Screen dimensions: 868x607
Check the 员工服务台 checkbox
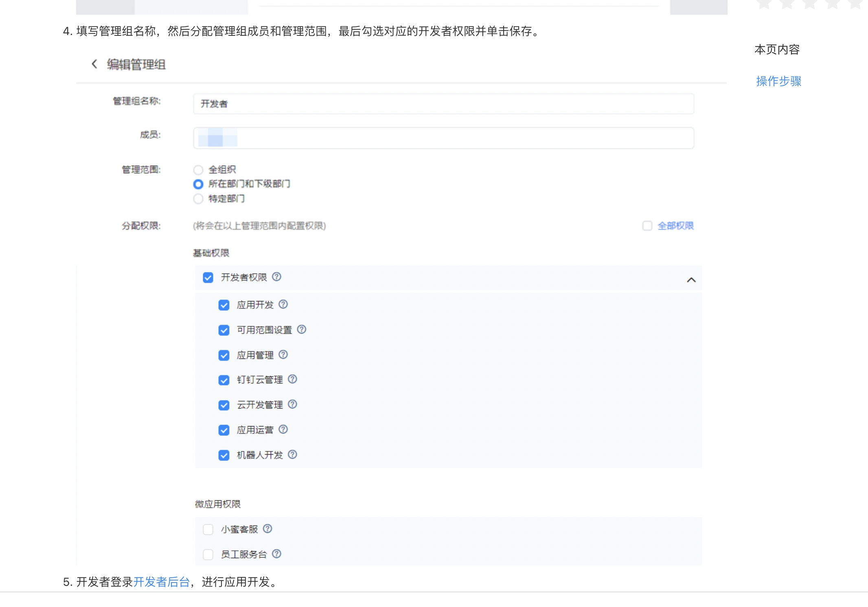[x=208, y=554]
